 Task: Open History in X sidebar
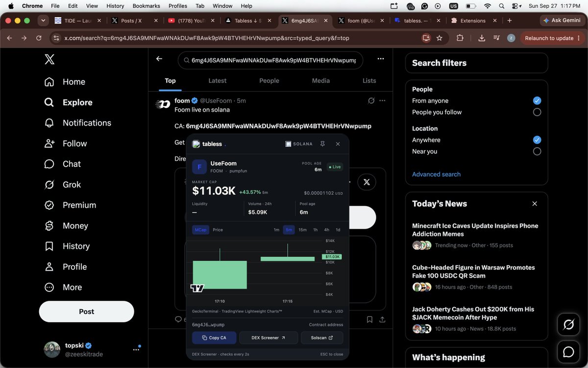pos(67,246)
